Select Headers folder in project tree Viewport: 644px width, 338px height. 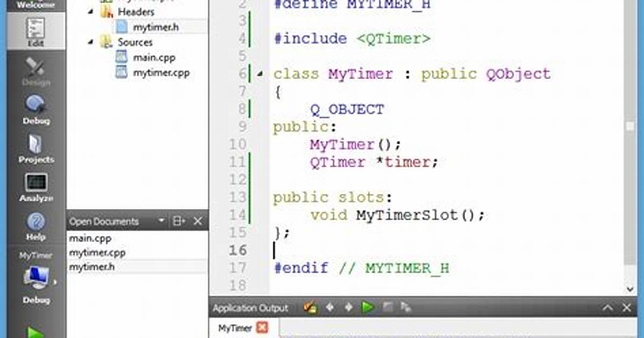point(136,12)
